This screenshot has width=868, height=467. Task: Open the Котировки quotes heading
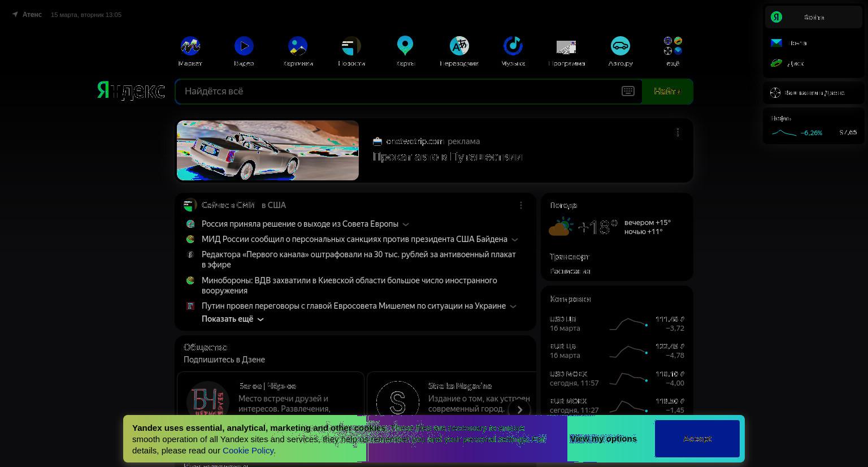coord(570,299)
